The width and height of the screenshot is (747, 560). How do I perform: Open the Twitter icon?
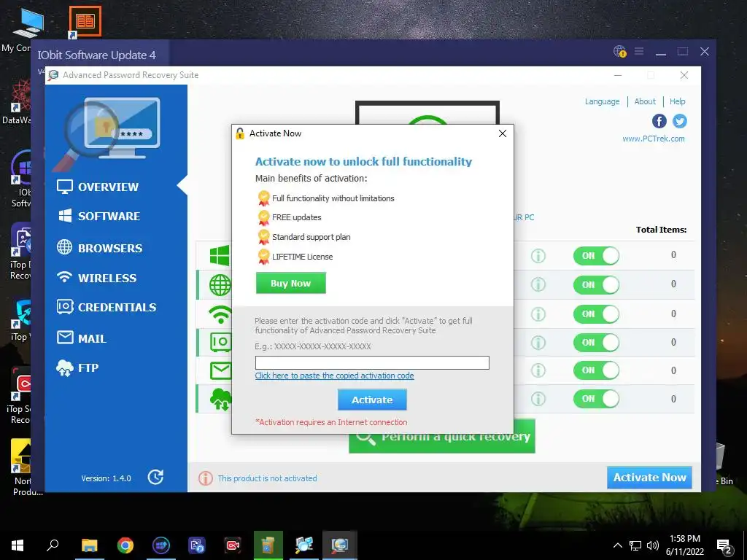[x=679, y=122]
